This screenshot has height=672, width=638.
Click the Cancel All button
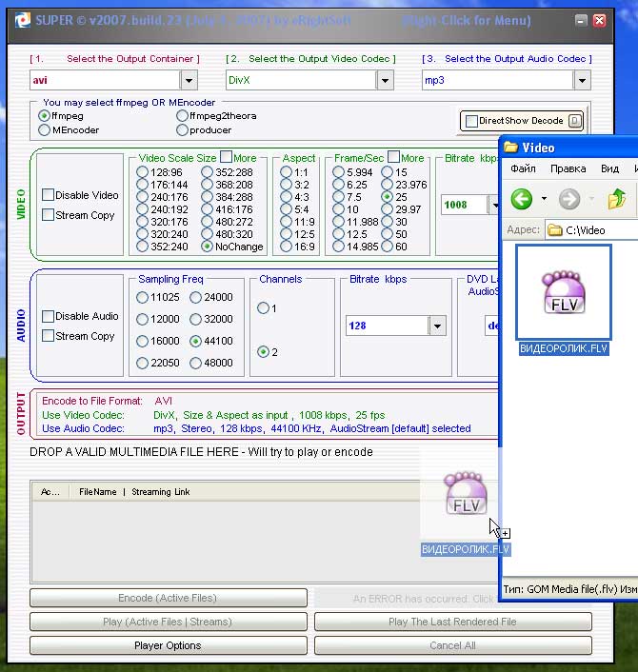(x=452, y=645)
